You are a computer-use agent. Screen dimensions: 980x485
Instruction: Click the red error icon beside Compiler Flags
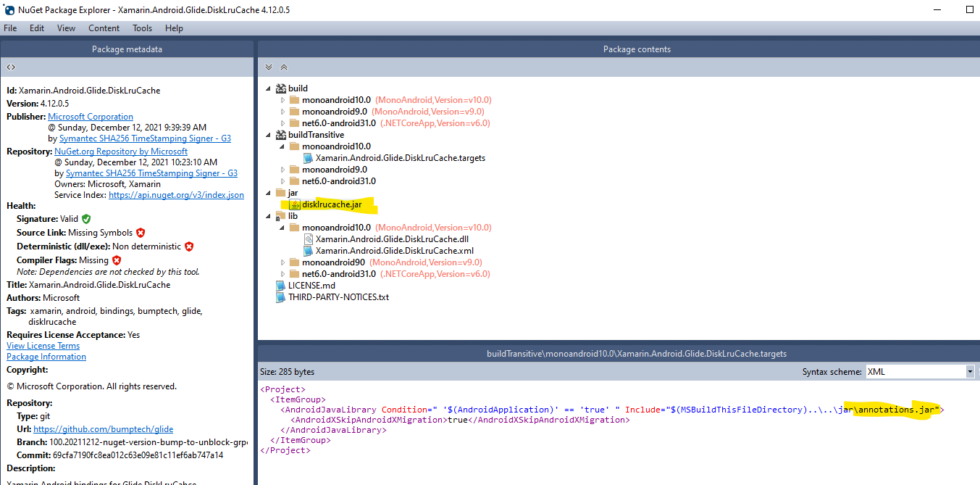[x=116, y=259]
